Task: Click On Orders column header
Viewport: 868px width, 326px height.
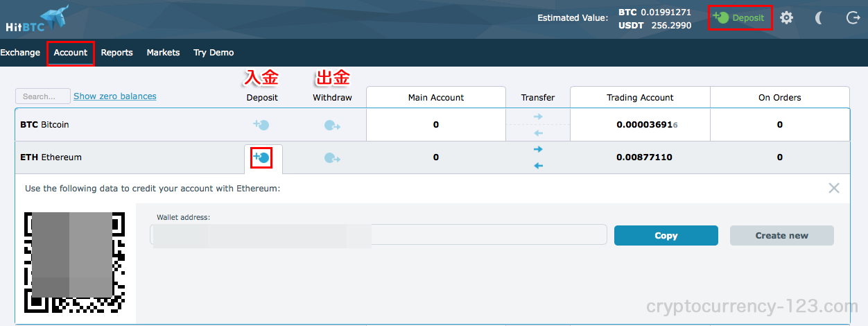Action: coord(780,98)
